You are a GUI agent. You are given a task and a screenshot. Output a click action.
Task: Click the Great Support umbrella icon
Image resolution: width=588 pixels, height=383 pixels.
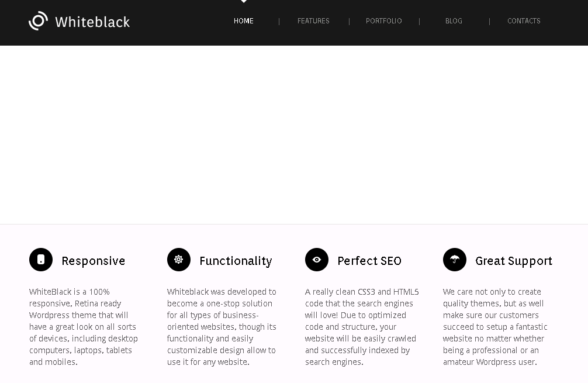click(455, 260)
